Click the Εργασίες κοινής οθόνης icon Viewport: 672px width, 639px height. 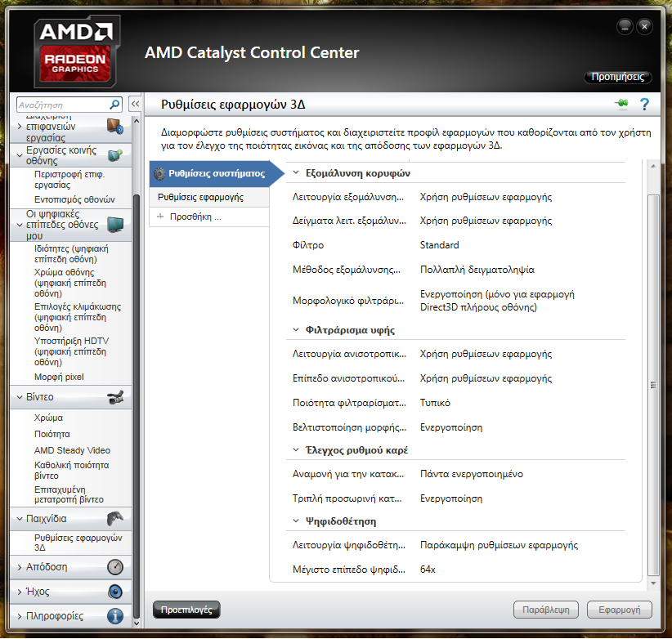114,155
